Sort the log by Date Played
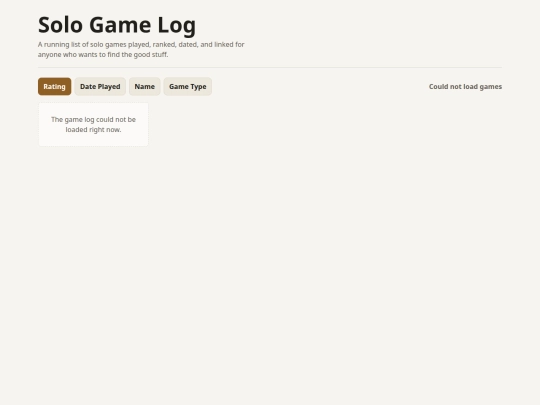This screenshot has height=405, width=540. 100,86
